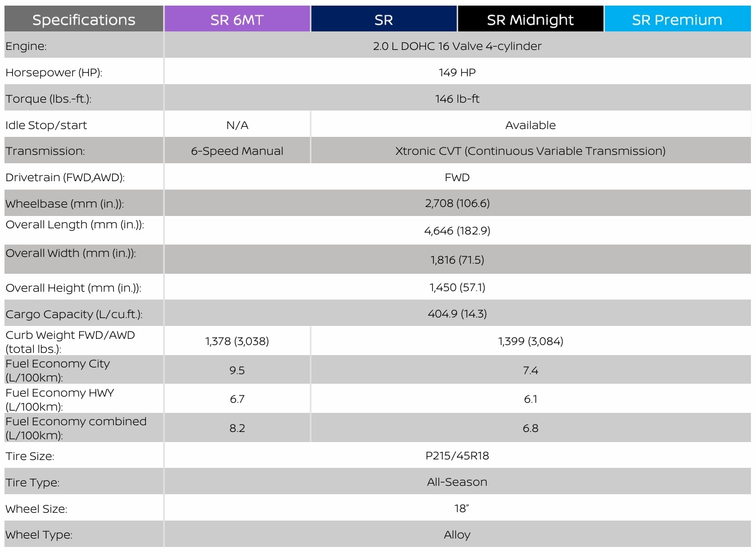Select the 6-Speed Manual transmission cell
Image resolution: width=756 pixels, height=552 pixels.
pyautogui.click(x=237, y=151)
